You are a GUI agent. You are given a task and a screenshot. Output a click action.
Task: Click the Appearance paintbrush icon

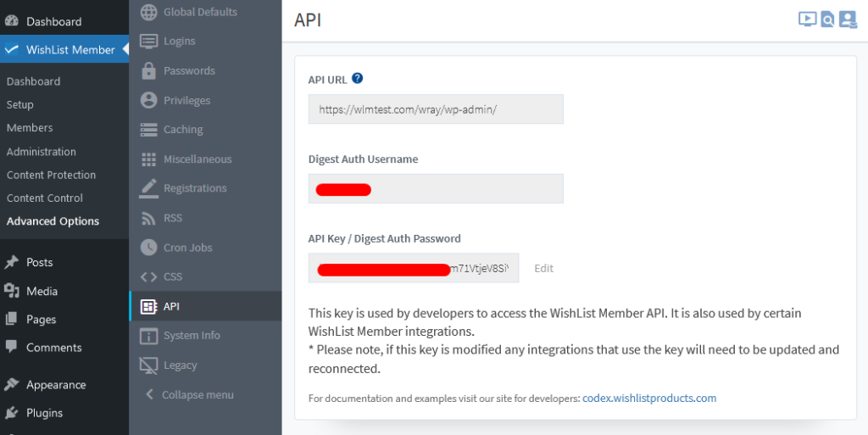pyautogui.click(x=11, y=384)
